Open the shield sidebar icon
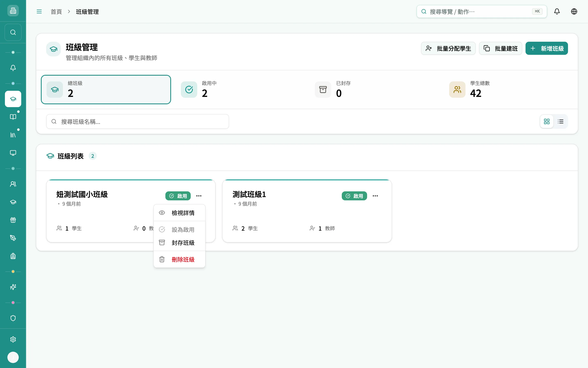588x368 pixels. pyautogui.click(x=13, y=318)
